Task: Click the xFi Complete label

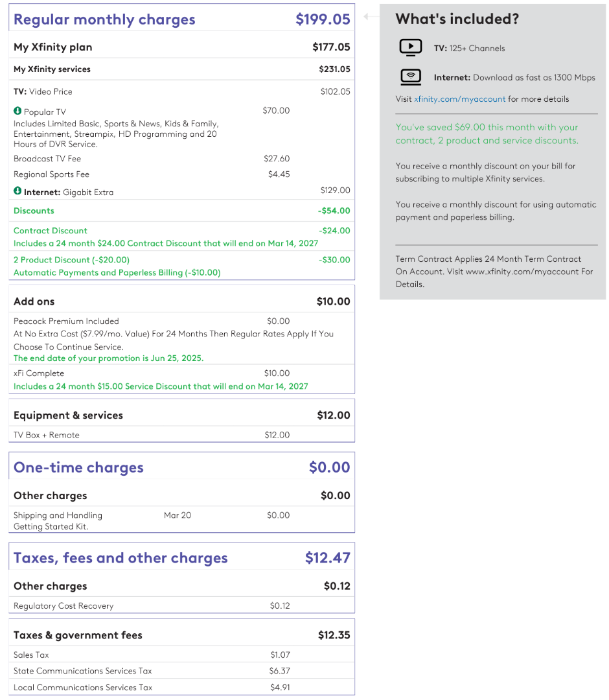Action: [39, 373]
